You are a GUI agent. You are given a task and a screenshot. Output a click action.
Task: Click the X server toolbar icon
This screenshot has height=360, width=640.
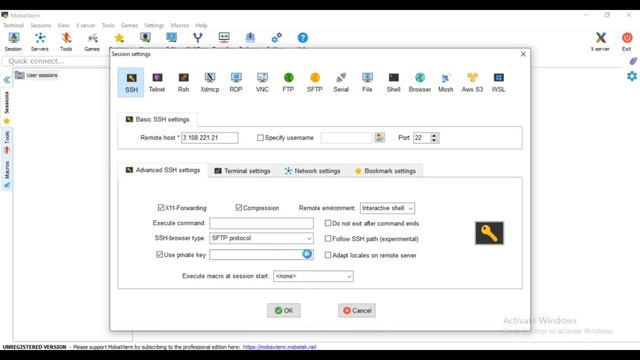coord(600,42)
